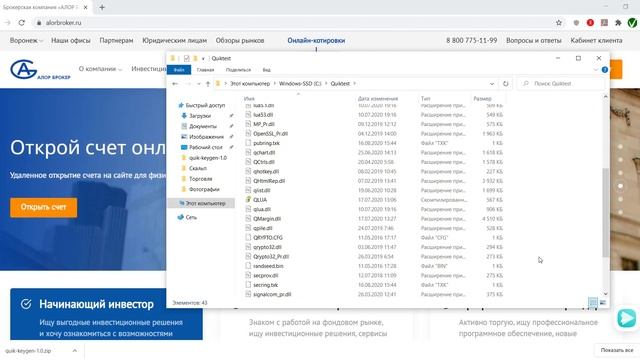
Task: Open the Файл tab in Explorer
Action: [x=179, y=70]
